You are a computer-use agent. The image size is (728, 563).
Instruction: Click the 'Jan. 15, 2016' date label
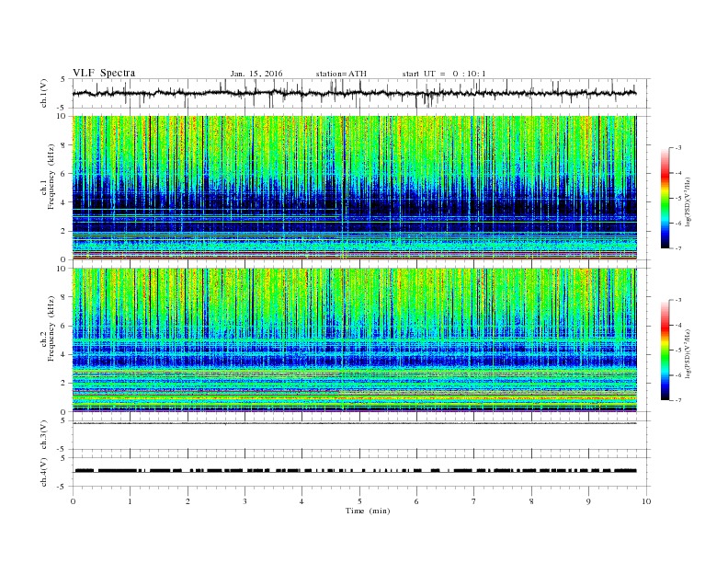256,74
